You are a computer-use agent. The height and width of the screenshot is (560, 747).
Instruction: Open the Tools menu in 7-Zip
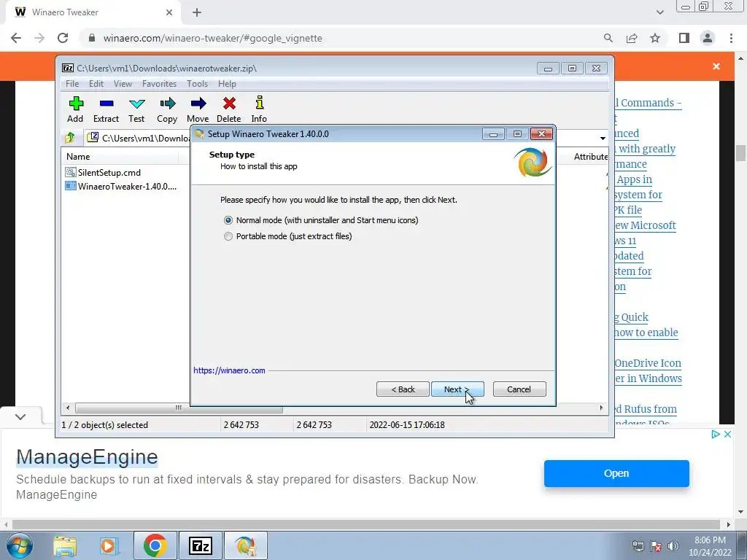(197, 84)
